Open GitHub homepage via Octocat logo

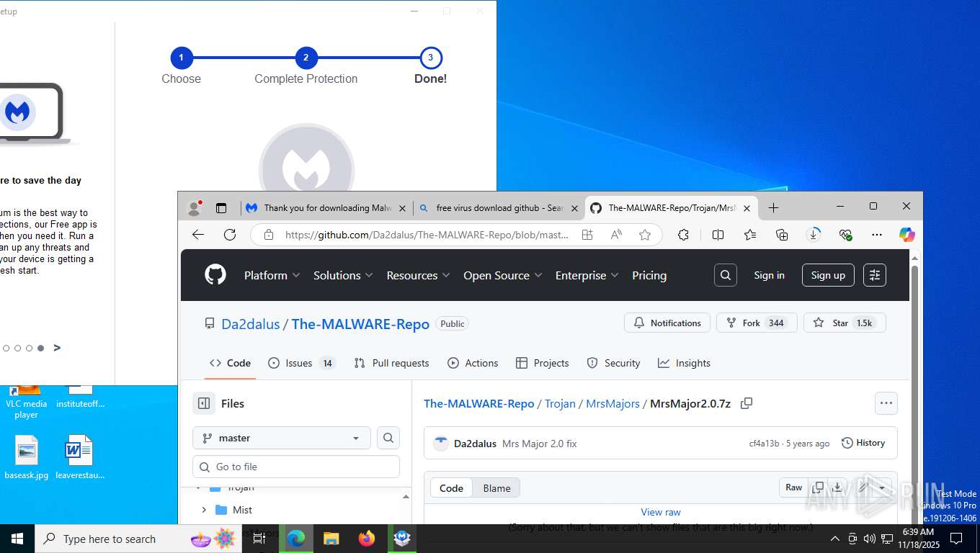(x=215, y=275)
